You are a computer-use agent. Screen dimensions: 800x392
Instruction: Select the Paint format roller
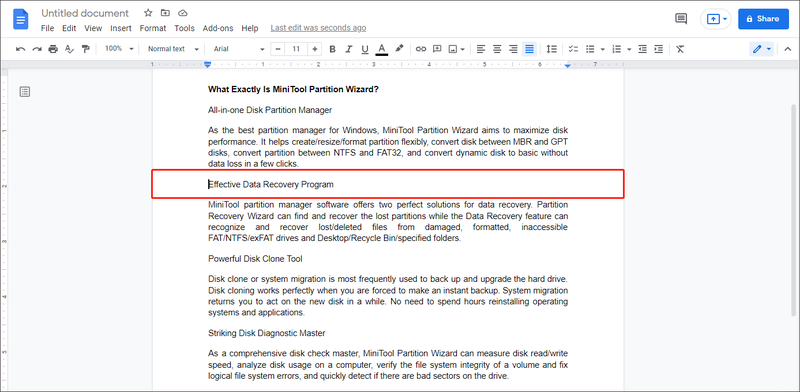pyautogui.click(x=86, y=49)
